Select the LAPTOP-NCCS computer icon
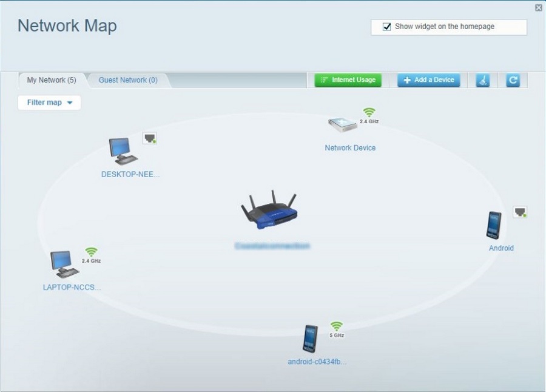 (x=65, y=264)
